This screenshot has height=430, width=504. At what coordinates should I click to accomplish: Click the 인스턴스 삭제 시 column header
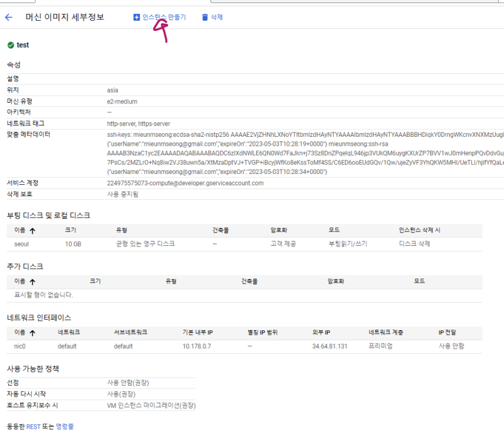click(x=420, y=230)
